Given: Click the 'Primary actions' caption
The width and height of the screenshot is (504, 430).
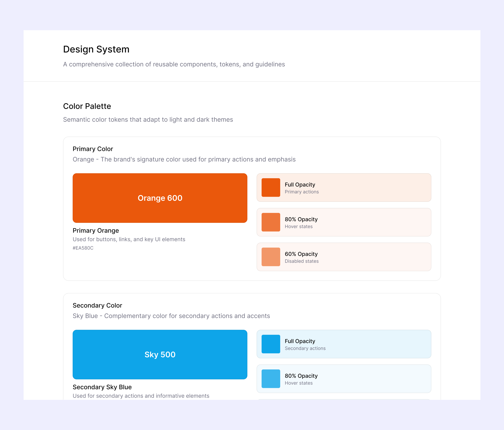Looking at the screenshot, I should point(302,192).
